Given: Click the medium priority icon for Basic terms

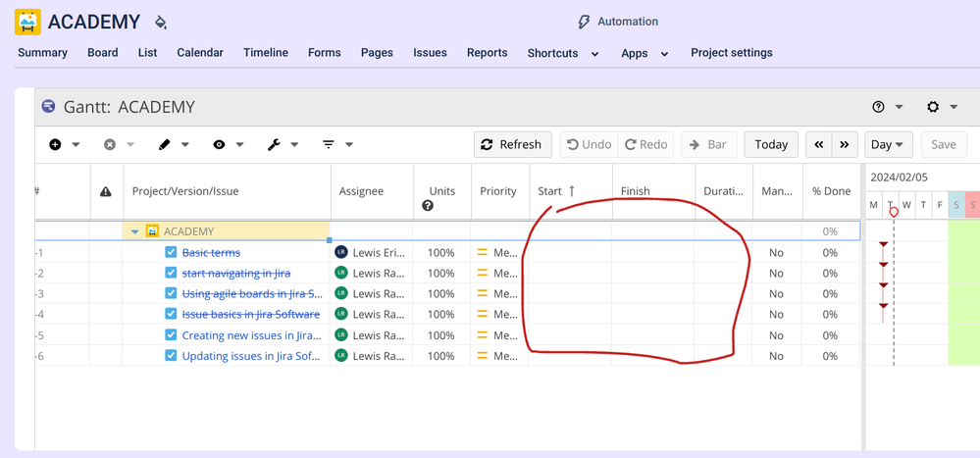Looking at the screenshot, I should 483,252.
